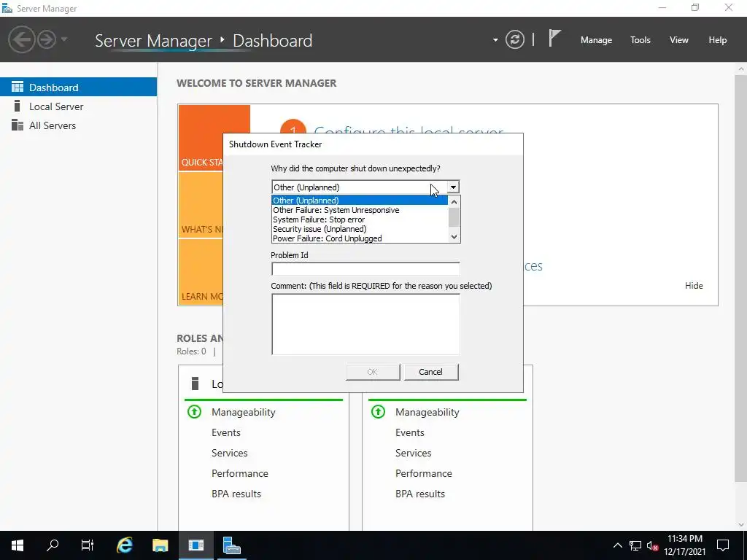This screenshot has height=560, width=747.
Task: Expand the dropdown arrow beside refresh icon
Action: click(x=495, y=40)
